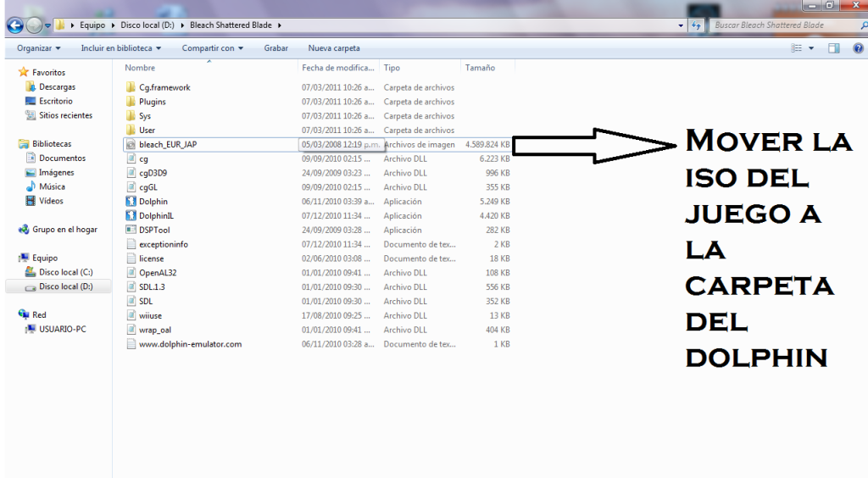Image resolution: width=868 pixels, height=478 pixels.
Task: Click the 4.589.824 KB size cell
Action: (x=487, y=144)
